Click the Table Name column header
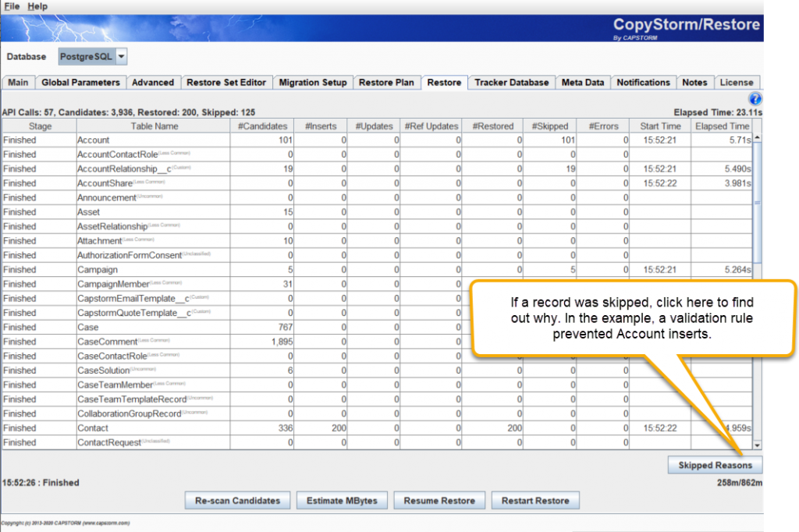The image size is (799, 532). click(x=154, y=126)
